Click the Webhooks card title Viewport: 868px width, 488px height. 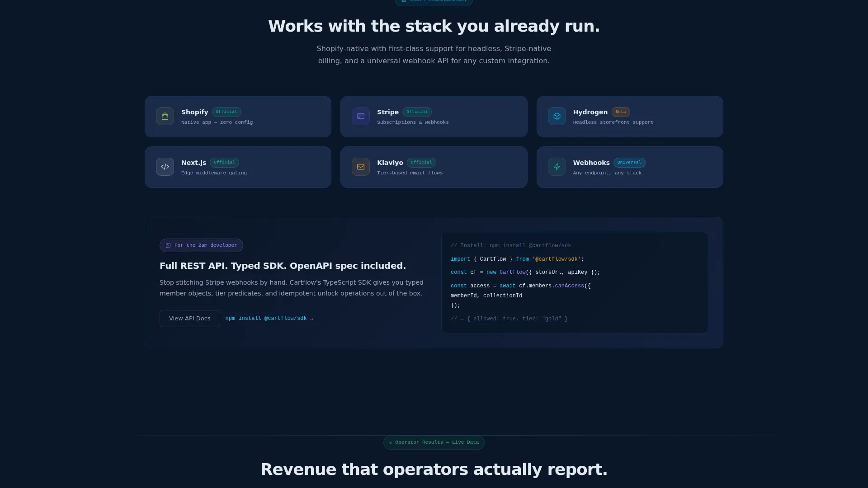click(591, 163)
